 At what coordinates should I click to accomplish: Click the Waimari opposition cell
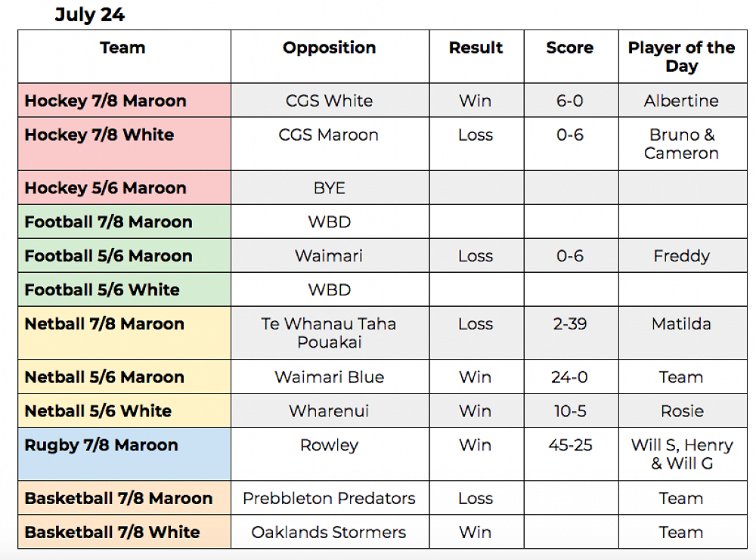(x=329, y=256)
